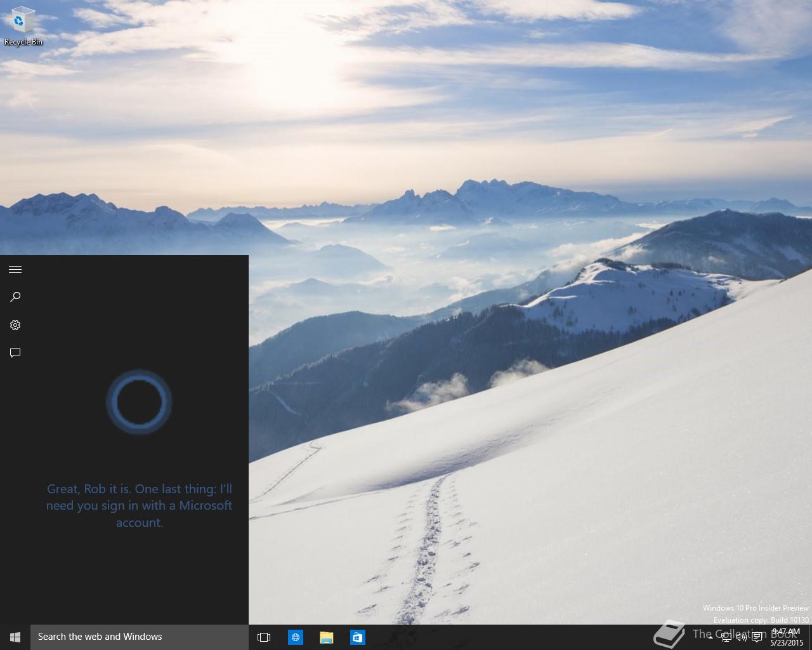Click the clock showing 9:47 AM
This screenshot has height=650, width=812.
pyautogui.click(x=787, y=637)
